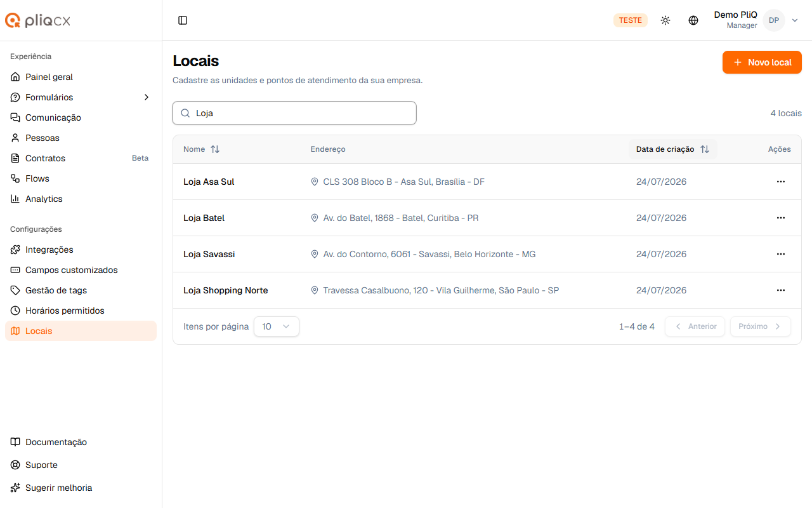Open Horários permitidos settings
Viewport: 812px width, 508px height.
tap(81, 311)
